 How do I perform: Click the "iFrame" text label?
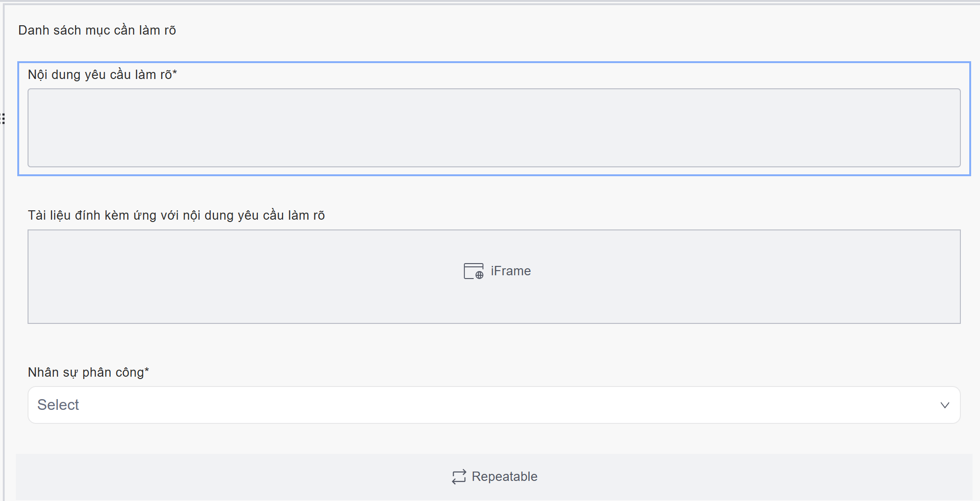[511, 271]
